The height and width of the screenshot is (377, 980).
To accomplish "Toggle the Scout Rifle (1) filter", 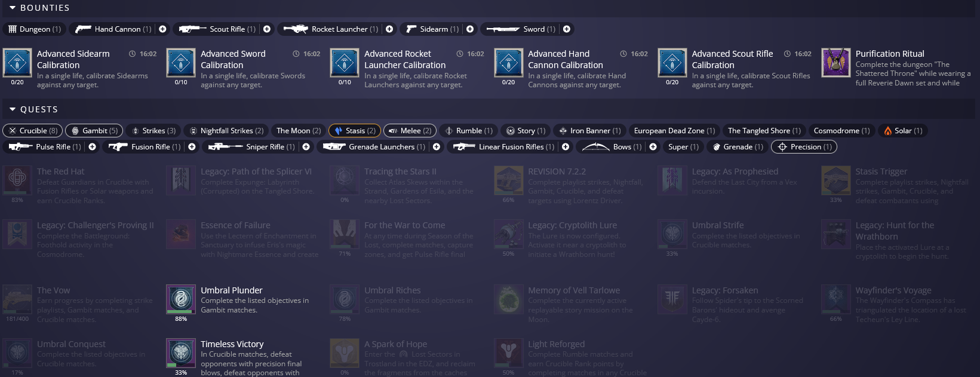I will [x=217, y=29].
